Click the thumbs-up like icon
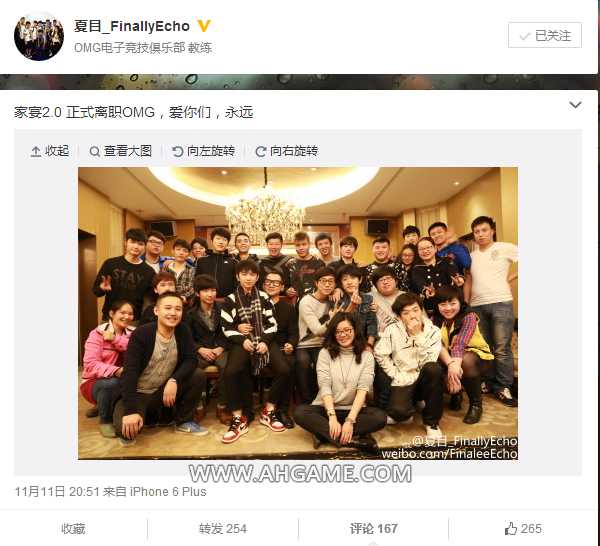600x546 pixels. [x=510, y=528]
